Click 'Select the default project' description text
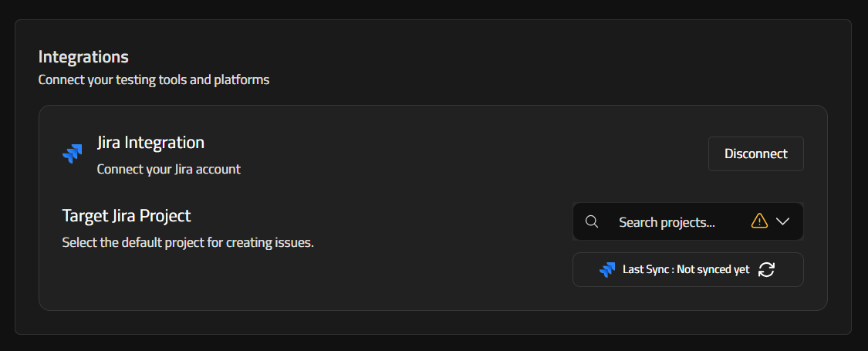 point(154,242)
